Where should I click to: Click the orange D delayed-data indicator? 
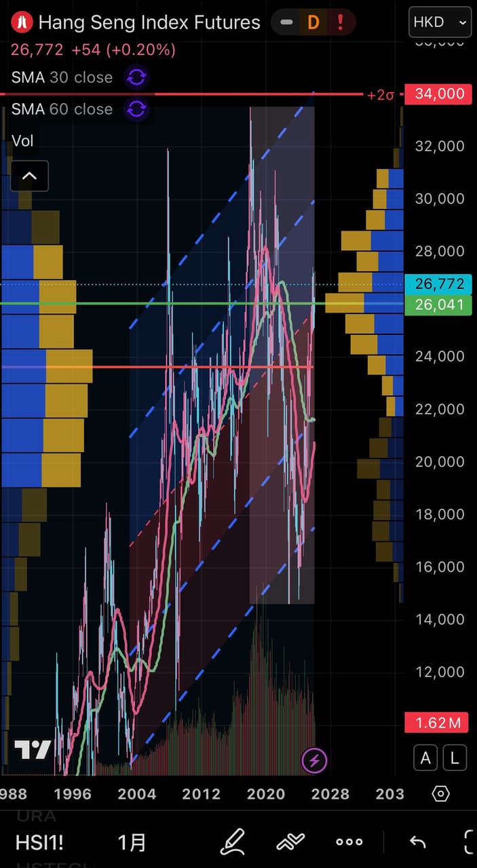click(313, 22)
